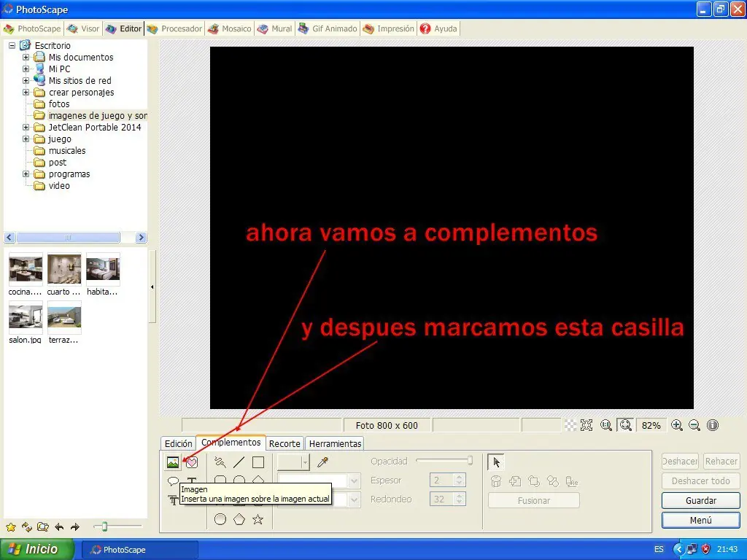The width and height of the screenshot is (747, 560).
Task: Click the PhotoScape taskbar button
Action: [139, 550]
